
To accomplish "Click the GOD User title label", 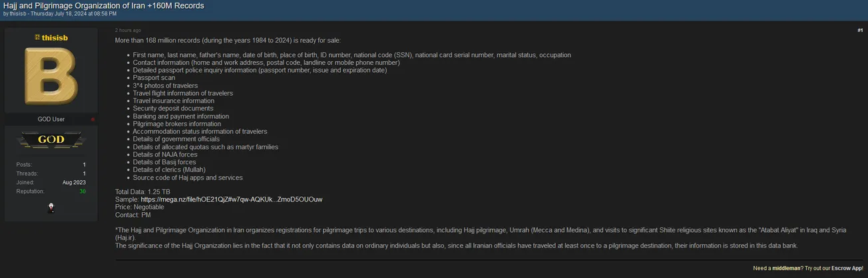I will click(x=51, y=119).
